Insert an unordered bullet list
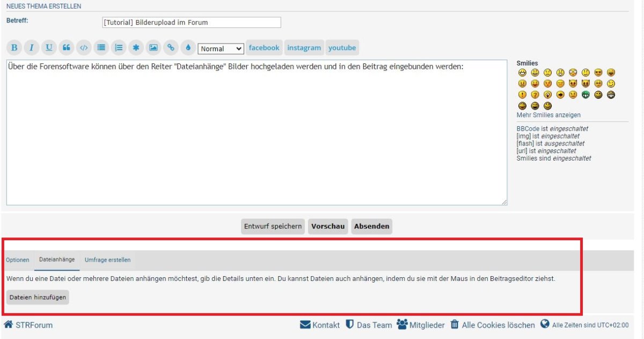 tap(100, 48)
